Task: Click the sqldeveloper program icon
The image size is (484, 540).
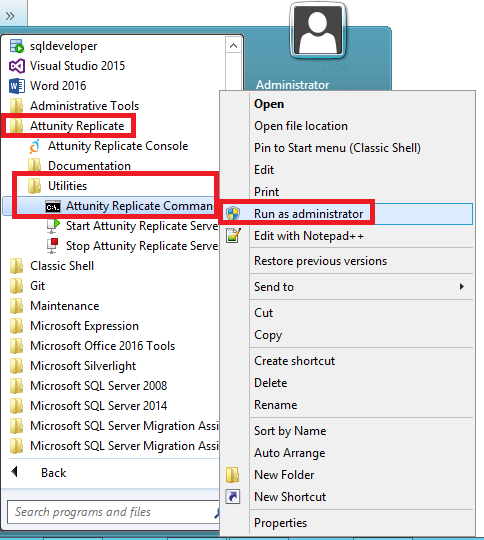Action: [x=16, y=46]
